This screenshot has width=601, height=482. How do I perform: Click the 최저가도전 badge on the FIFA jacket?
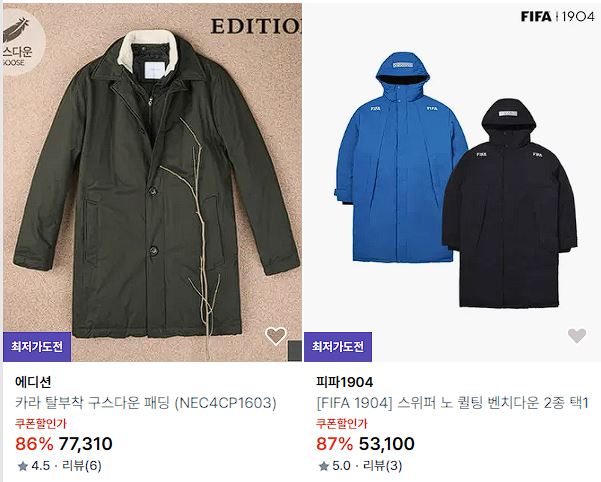(338, 347)
